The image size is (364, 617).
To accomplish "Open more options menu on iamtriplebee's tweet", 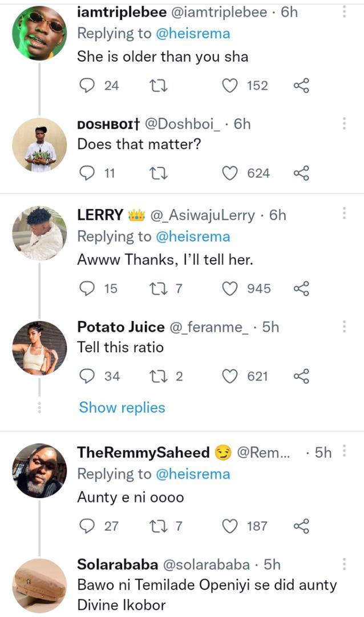I will [x=344, y=12].
